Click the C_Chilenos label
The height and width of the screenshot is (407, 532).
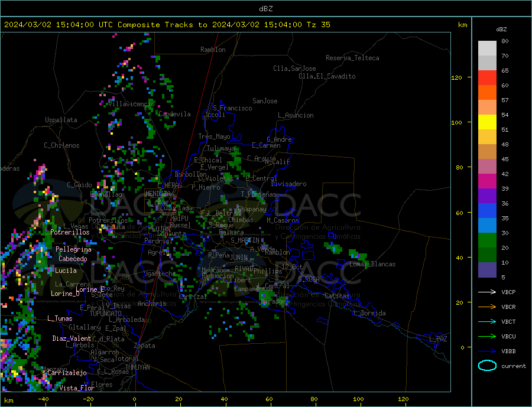(61, 145)
